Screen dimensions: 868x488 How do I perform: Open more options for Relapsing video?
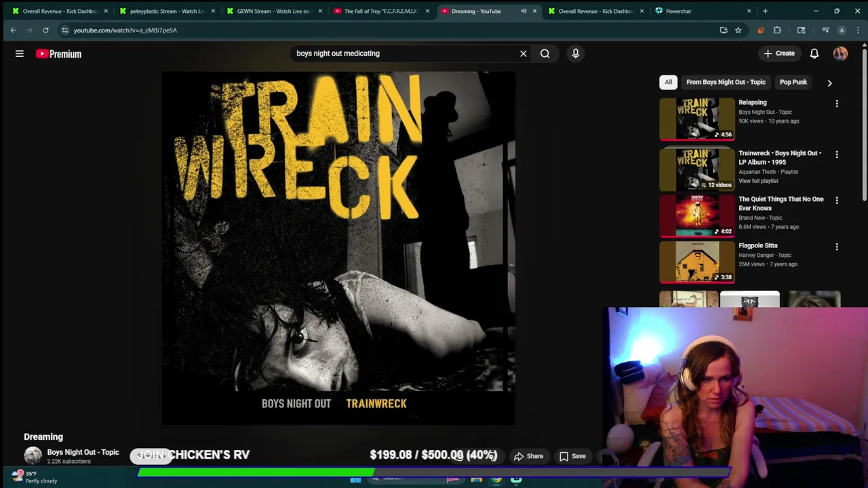point(836,104)
